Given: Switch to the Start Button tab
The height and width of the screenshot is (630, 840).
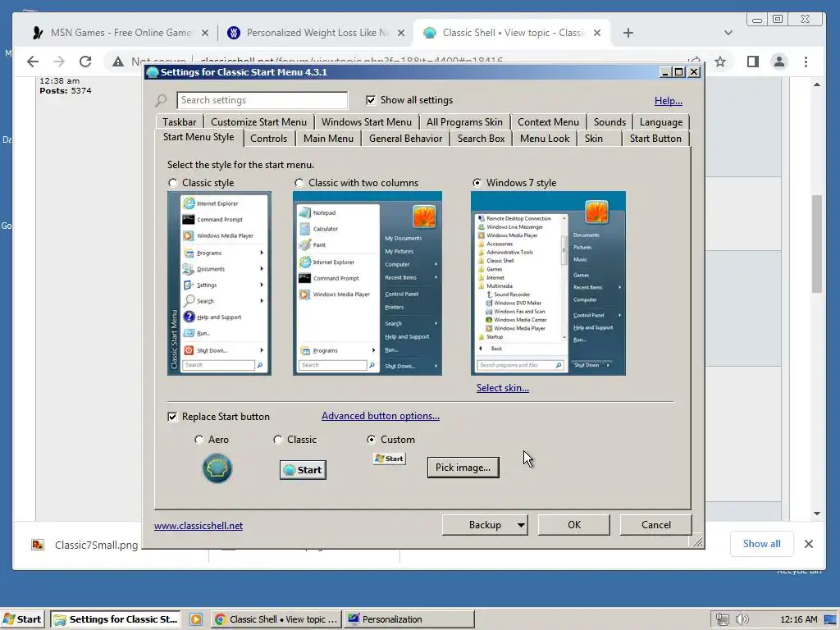Looking at the screenshot, I should (655, 139).
